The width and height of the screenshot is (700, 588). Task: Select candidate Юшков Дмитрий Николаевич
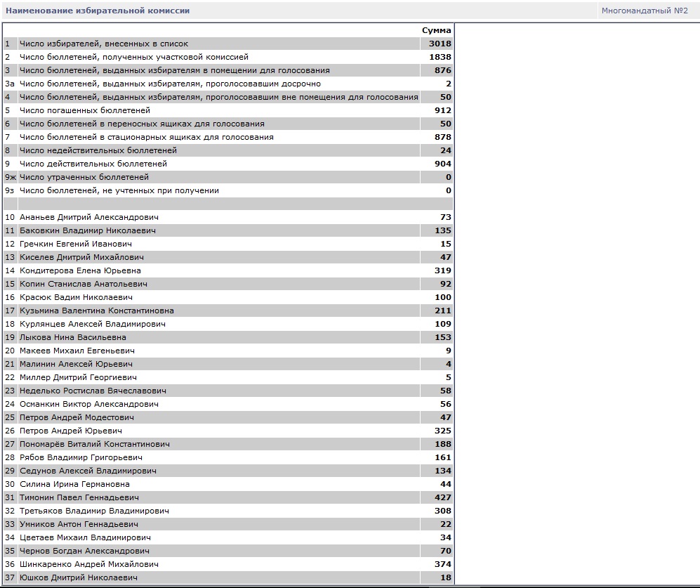(79, 577)
